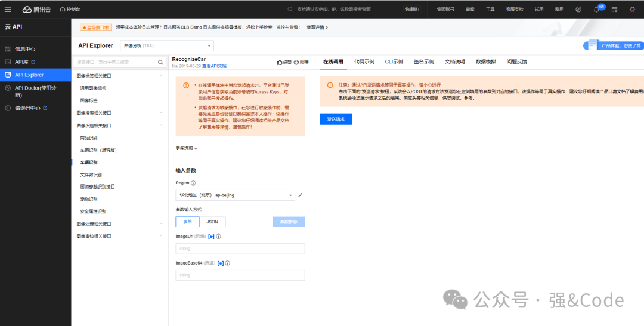Switch to the CLI示例 tab
Screen dimensions: 644x326
[394, 62]
